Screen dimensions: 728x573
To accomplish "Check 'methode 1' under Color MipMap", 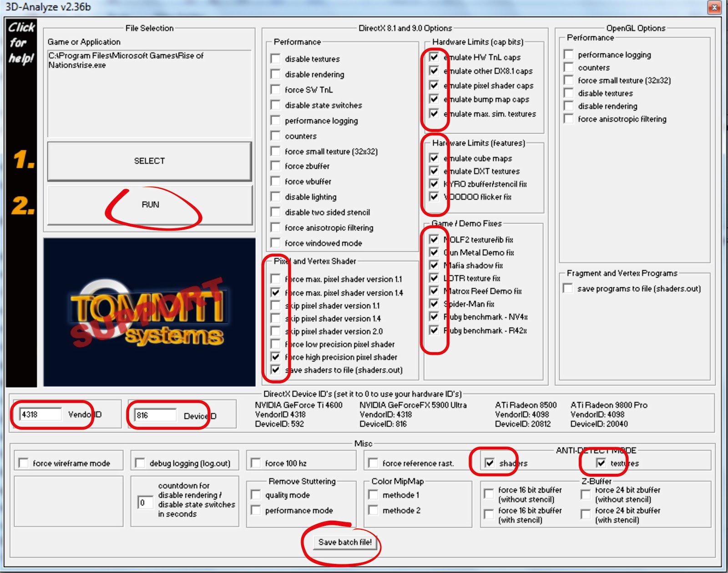I will pyautogui.click(x=373, y=495).
